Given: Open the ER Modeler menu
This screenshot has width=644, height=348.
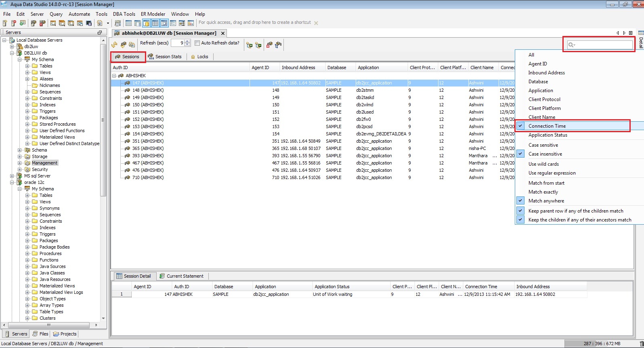Looking at the screenshot, I should coord(153,14).
